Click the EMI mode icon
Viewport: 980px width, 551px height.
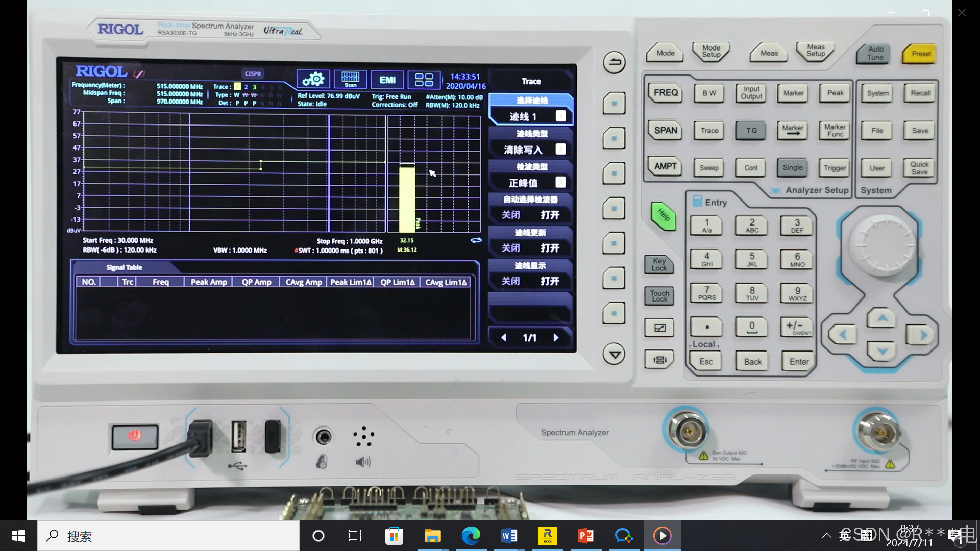[387, 80]
